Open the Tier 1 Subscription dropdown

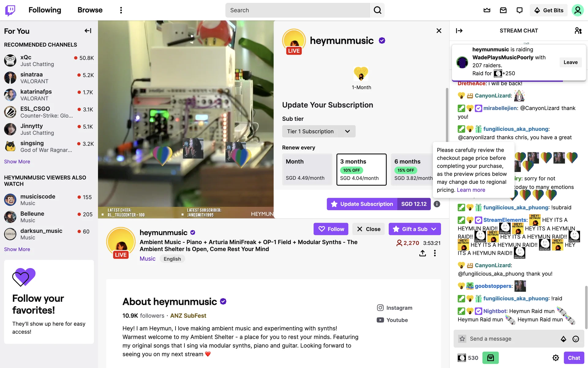[319, 131]
